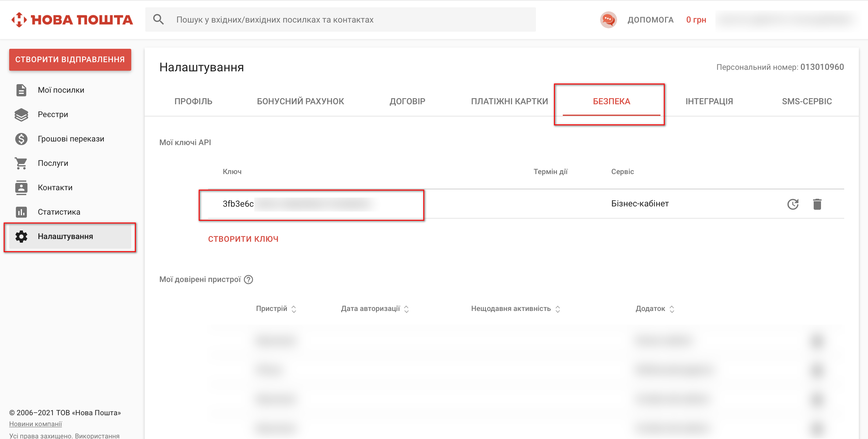
Task: Open Статистика in sidebar
Action: pos(70,212)
